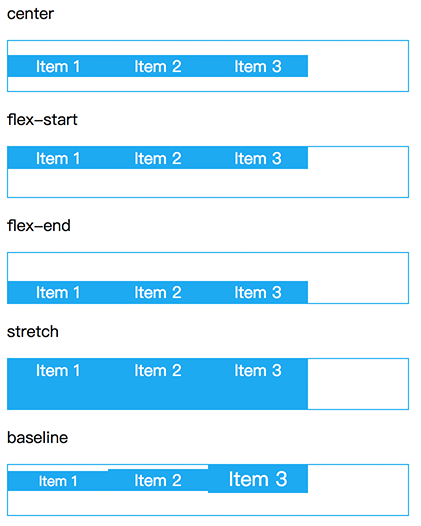Click the 'flex-end' heading label
The height and width of the screenshot is (526, 421).
39,225
